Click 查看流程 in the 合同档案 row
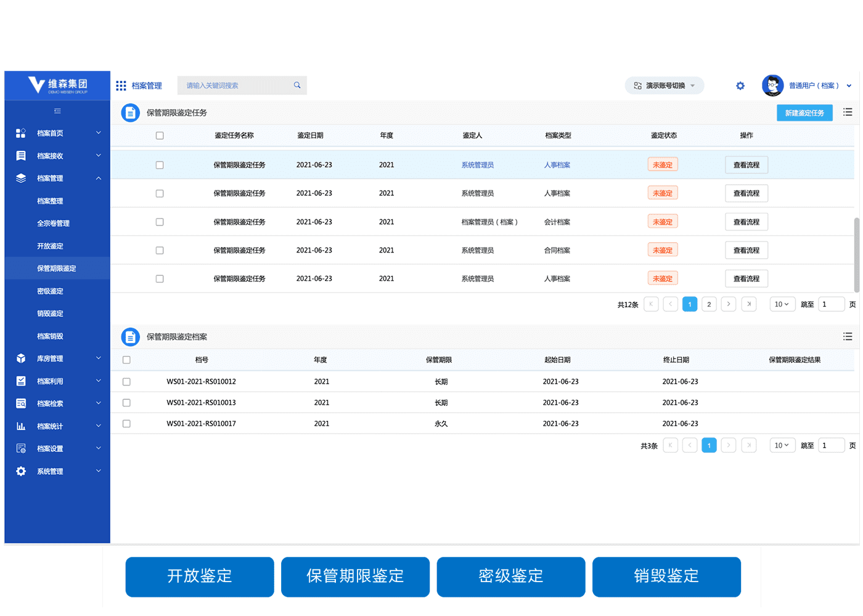 coord(746,250)
